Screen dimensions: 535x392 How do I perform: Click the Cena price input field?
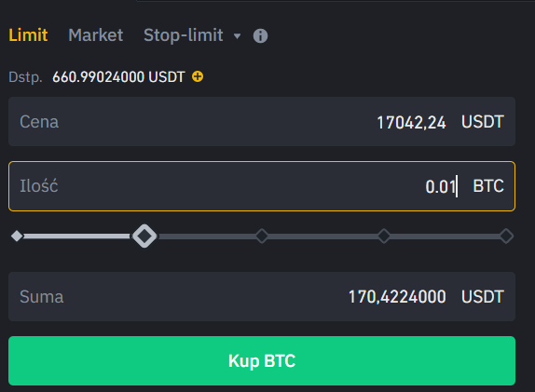[x=262, y=122]
